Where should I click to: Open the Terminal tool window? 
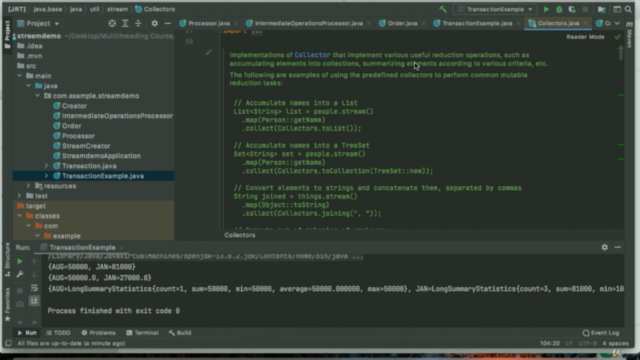click(142, 333)
